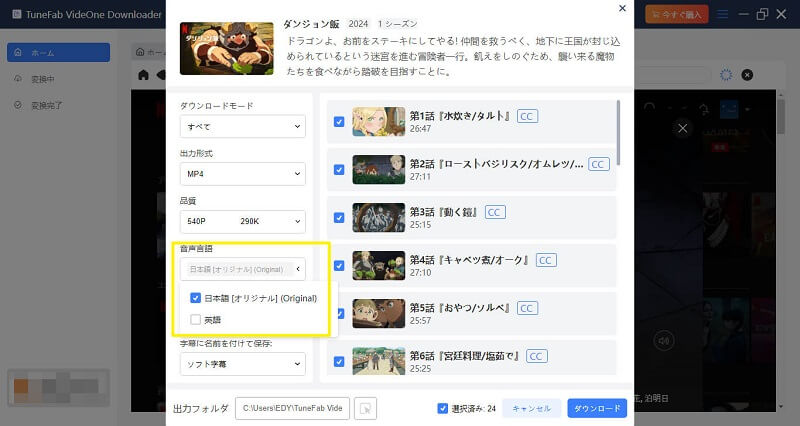
Task: Browse for output folder icon
Action: (365, 409)
